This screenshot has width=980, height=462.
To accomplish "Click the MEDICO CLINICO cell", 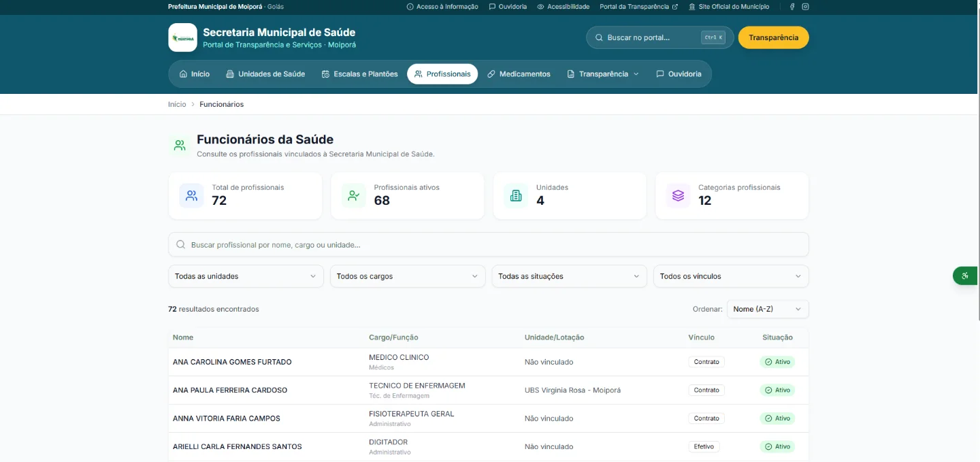I will [399, 357].
